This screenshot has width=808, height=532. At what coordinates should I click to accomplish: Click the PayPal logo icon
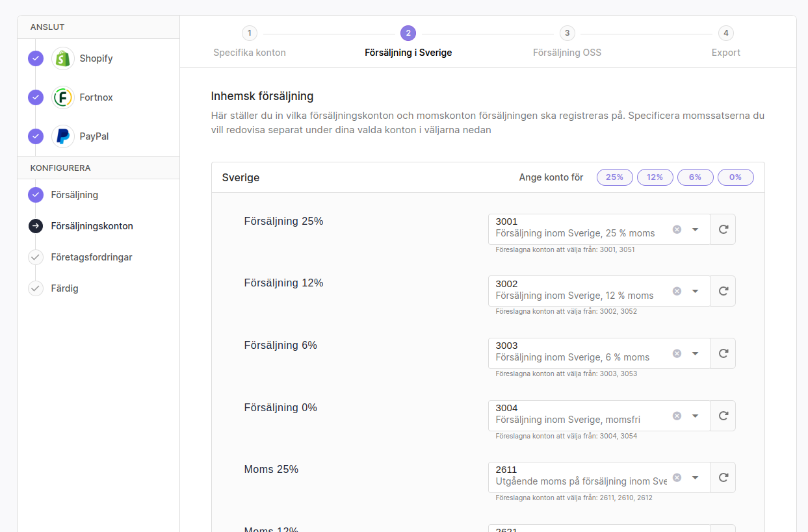click(63, 136)
